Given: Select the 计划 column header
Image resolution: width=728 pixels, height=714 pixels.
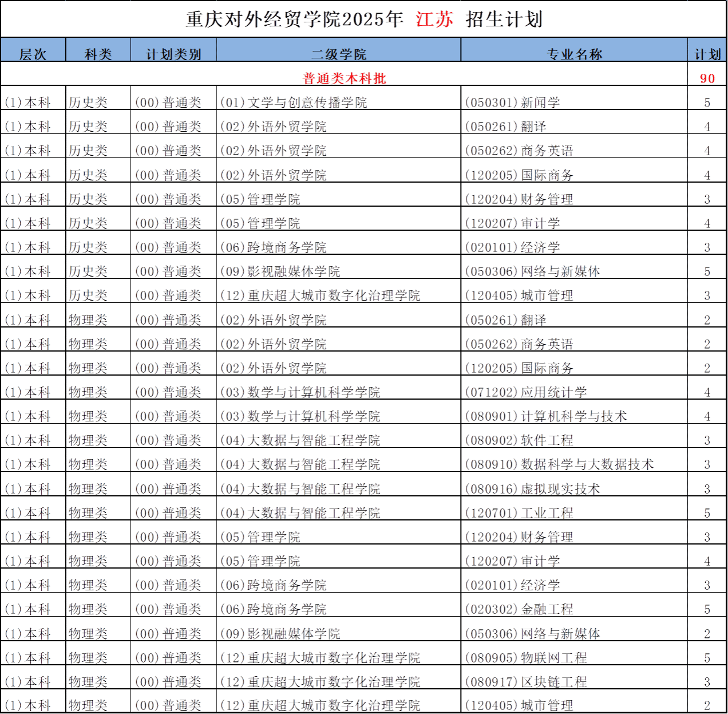Looking at the screenshot, I should [707, 54].
